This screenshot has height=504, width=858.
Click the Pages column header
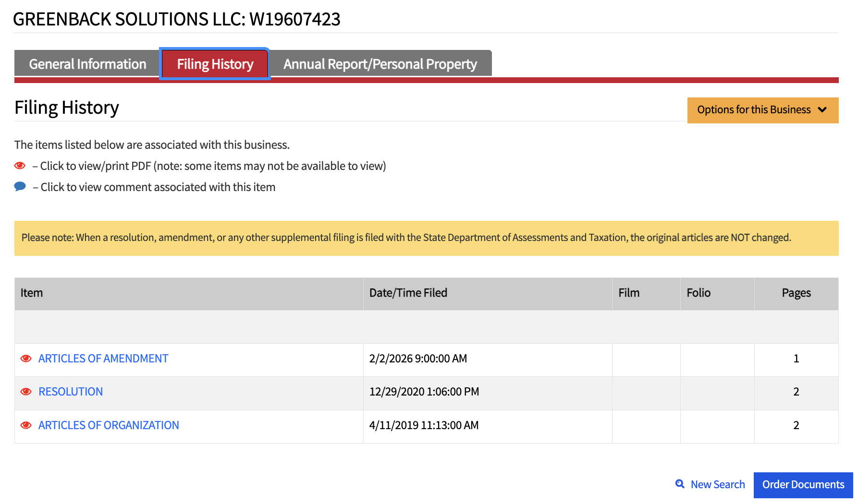(796, 293)
